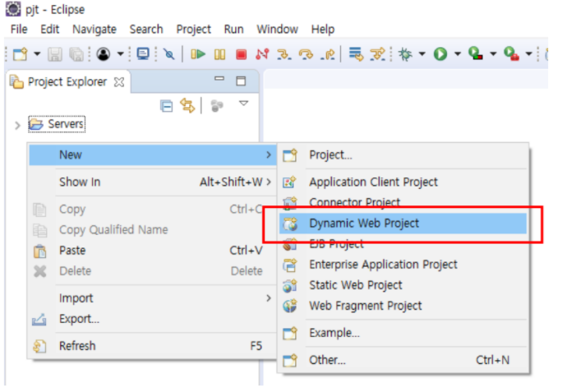Close the Project Explorer view
Image resolution: width=563 pixels, height=392 pixels.
[x=119, y=82]
